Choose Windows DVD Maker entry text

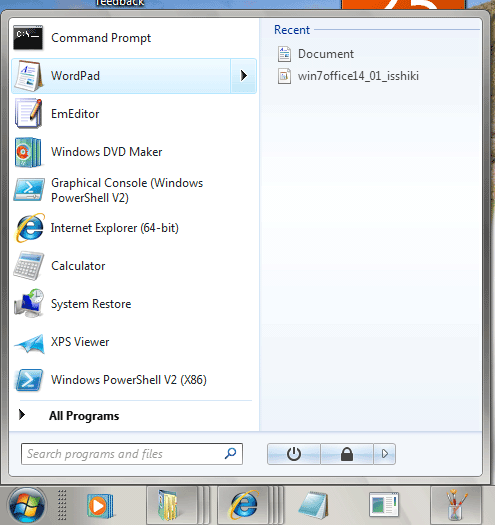click(107, 152)
